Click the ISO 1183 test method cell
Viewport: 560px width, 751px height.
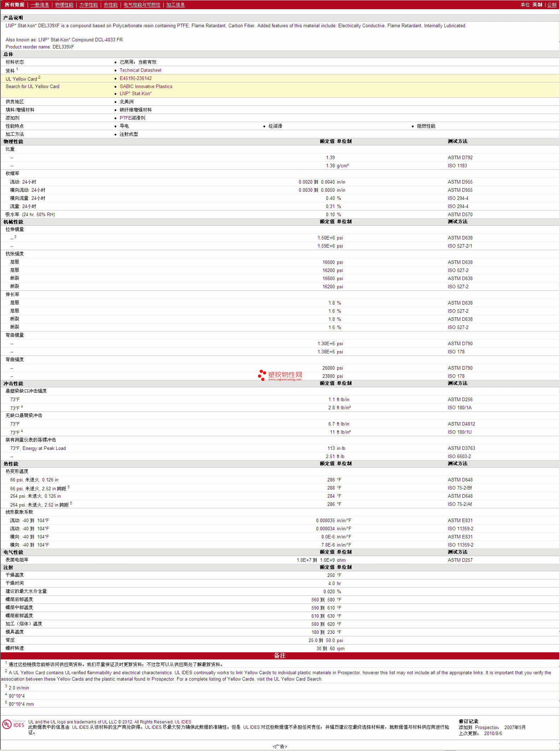457,166
